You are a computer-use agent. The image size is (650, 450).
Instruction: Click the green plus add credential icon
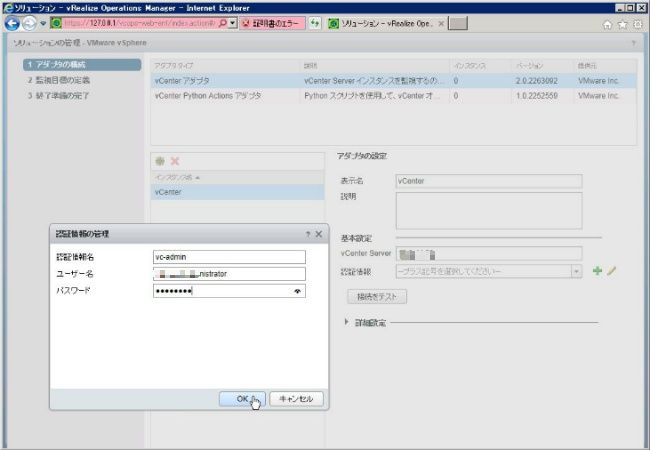[597, 271]
